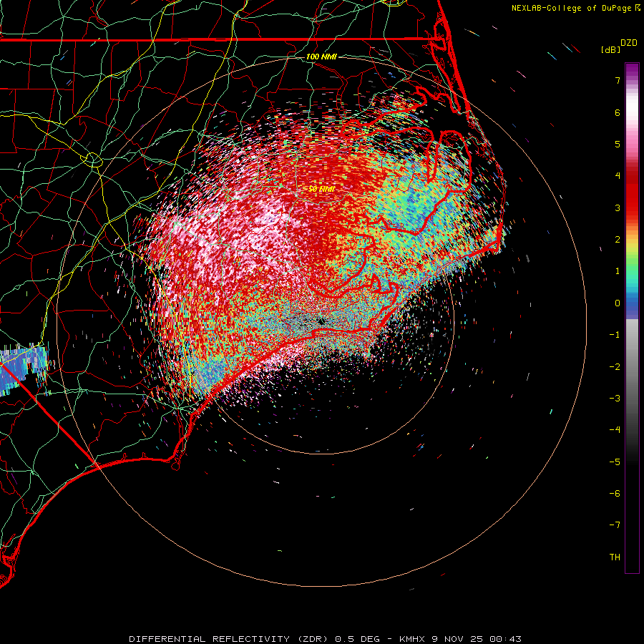Screen dimensions: 644x644
Task: Select the -5 dB scale value
Action: 615,462
